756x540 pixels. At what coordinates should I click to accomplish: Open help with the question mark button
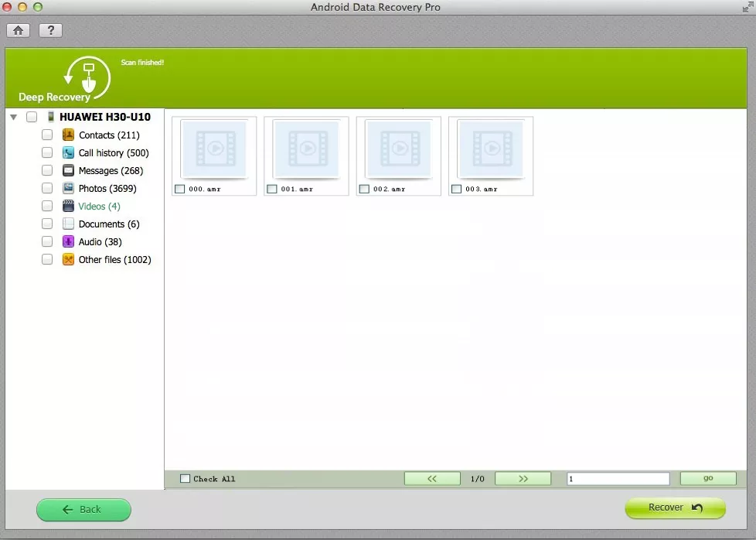50,30
